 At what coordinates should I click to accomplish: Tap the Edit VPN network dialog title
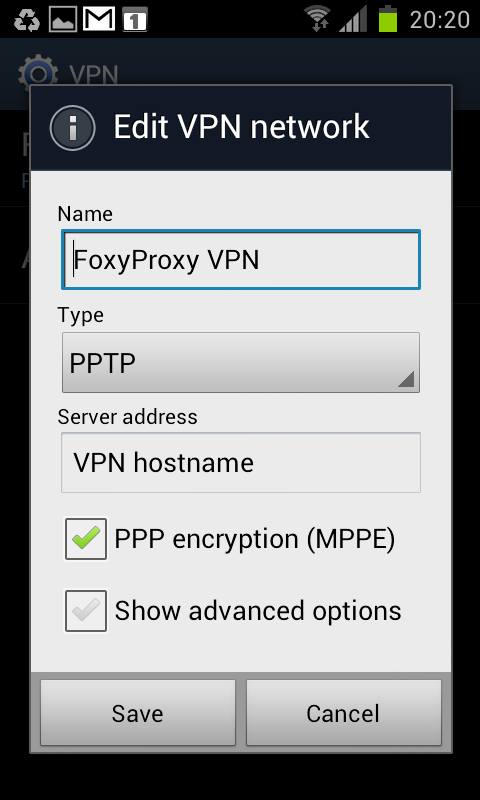tap(241, 127)
